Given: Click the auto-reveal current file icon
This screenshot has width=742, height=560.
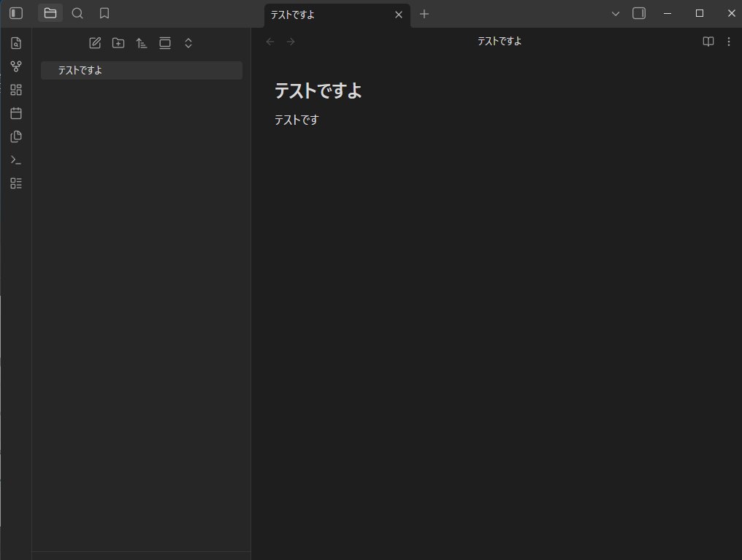Looking at the screenshot, I should [164, 43].
